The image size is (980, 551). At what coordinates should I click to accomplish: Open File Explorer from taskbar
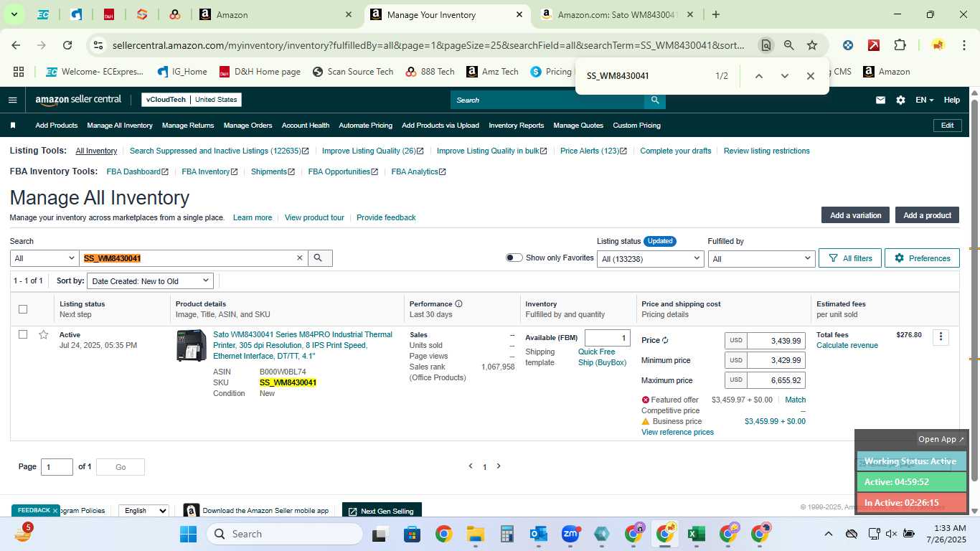(475, 534)
